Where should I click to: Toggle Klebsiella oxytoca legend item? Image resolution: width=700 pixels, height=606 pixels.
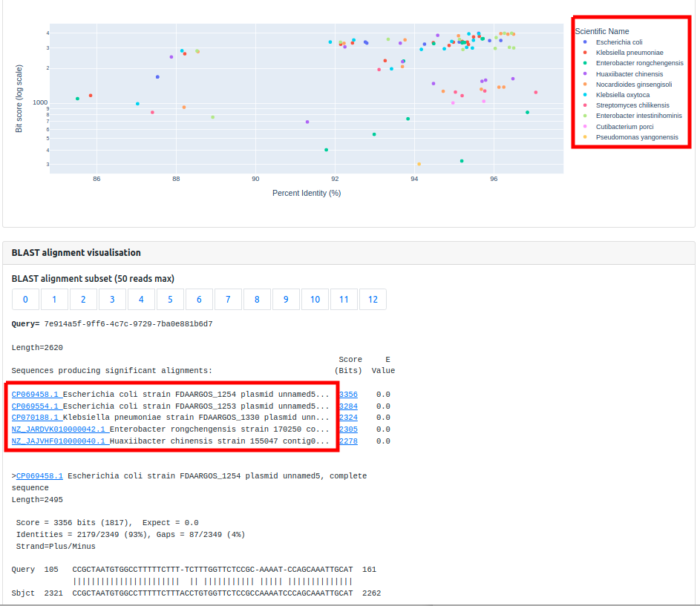click(622, 95)
